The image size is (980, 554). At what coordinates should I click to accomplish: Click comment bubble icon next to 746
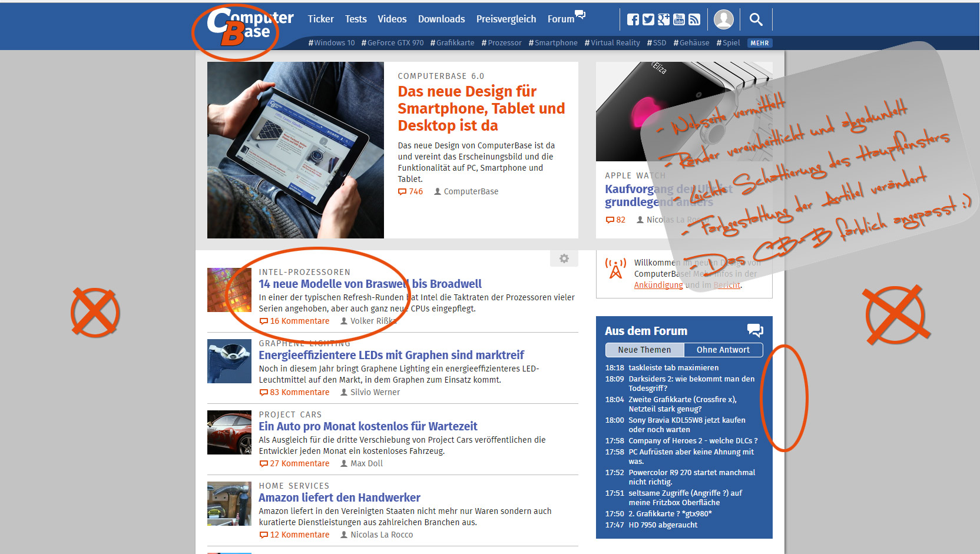(x=402, y=192)
